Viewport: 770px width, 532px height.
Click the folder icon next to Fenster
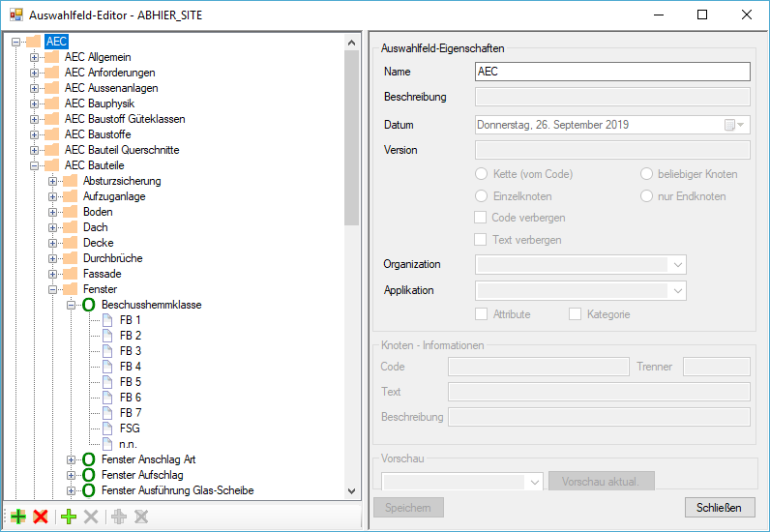click(71, 289)
